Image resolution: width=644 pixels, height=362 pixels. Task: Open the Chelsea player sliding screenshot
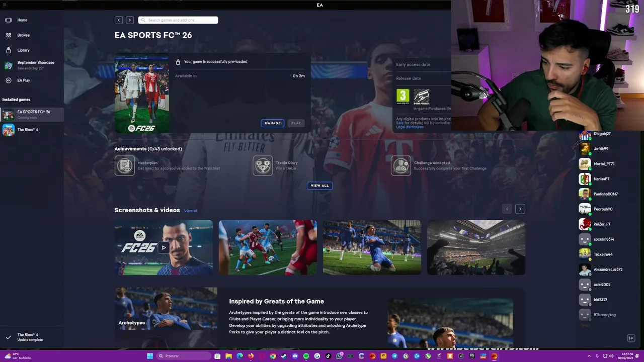(372, 247)
